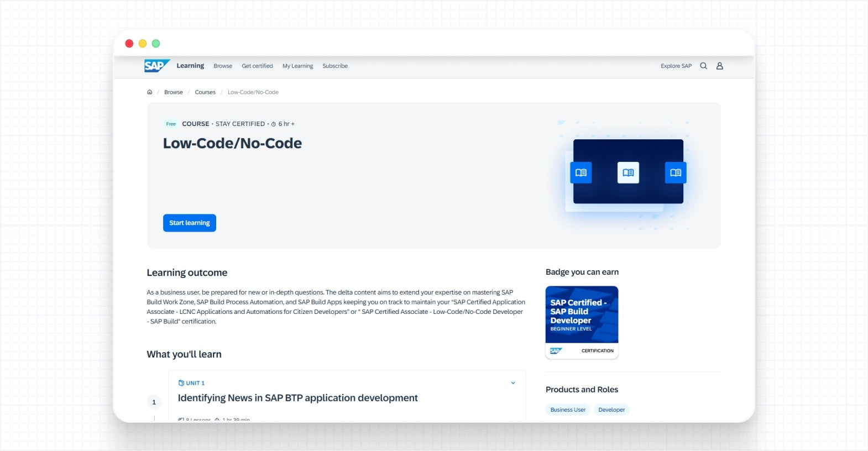Open unit Identifying News in SAP BTP
The height and width of the screenshot is (451, 868).
pos(297,398)
